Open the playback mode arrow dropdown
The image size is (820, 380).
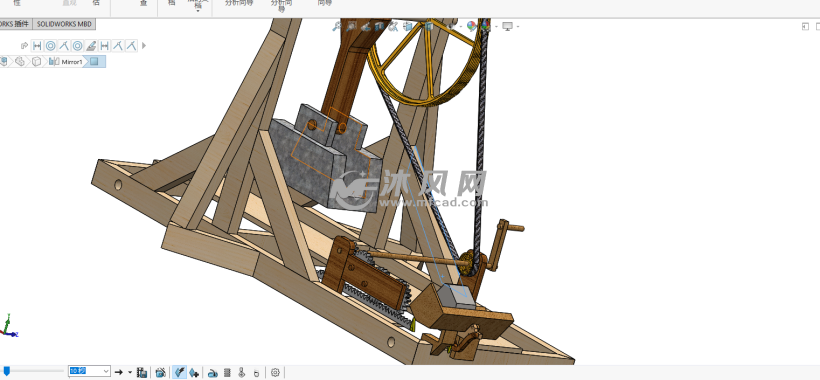click(x=130, y=372)
